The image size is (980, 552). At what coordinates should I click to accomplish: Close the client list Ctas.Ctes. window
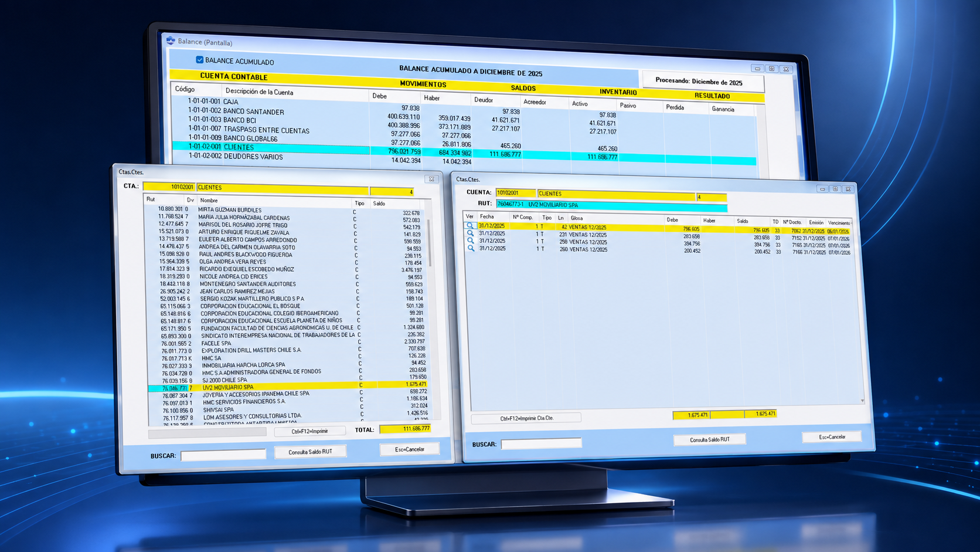pos(431,179)
